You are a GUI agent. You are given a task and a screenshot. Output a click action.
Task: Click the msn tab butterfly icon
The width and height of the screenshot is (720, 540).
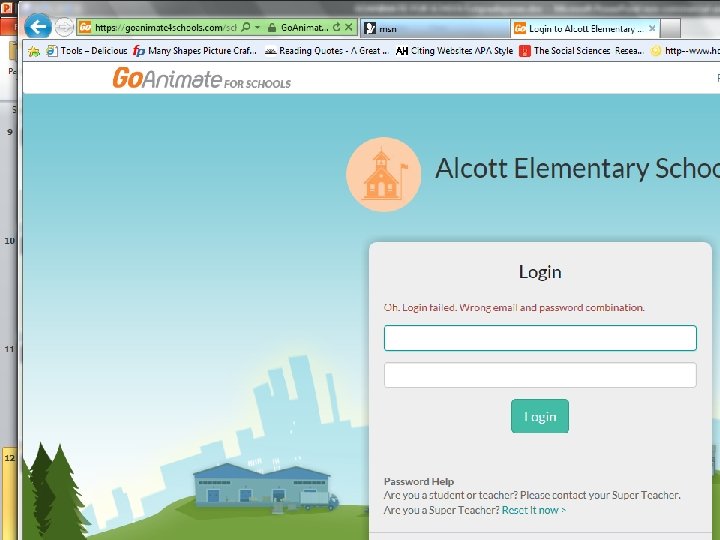[x=370, y=28]
